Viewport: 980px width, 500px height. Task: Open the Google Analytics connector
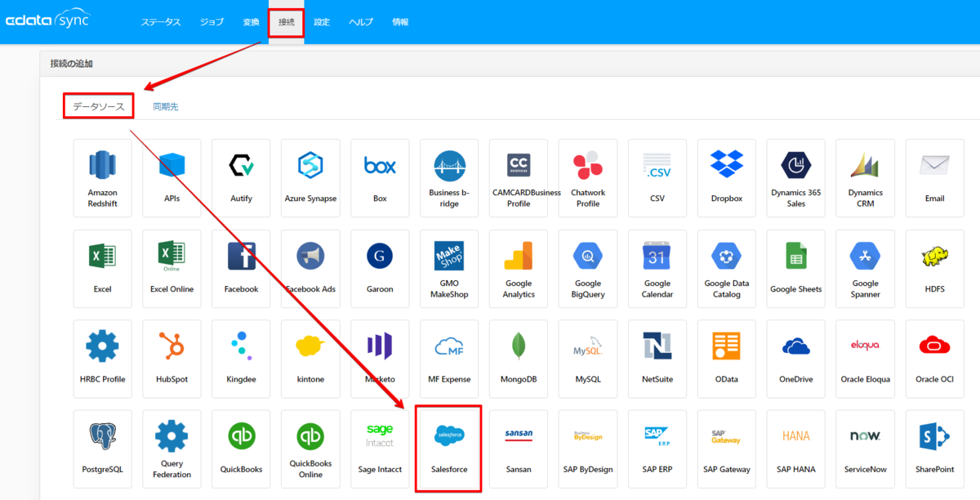click(519, 269)
